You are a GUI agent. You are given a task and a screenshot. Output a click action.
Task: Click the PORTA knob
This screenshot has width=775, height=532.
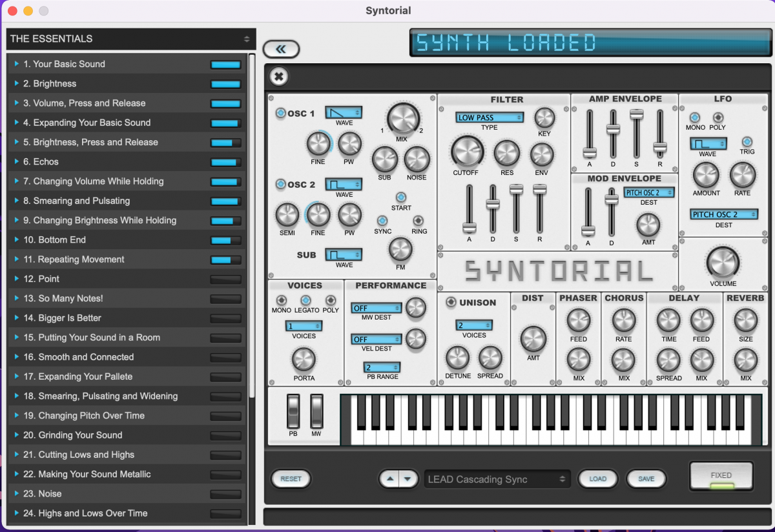(304, 359)
